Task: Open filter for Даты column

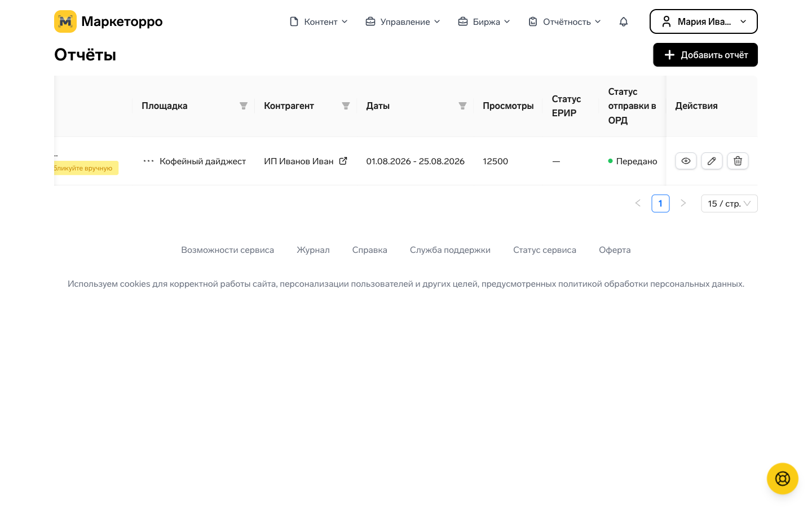Action: pyautogui.click(x=462, y=106)
